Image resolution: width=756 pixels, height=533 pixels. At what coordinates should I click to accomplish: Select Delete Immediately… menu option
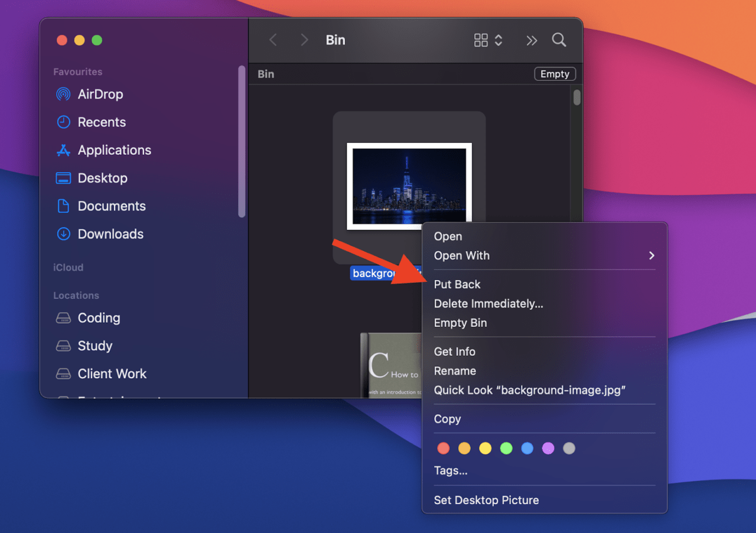point(488,304)
